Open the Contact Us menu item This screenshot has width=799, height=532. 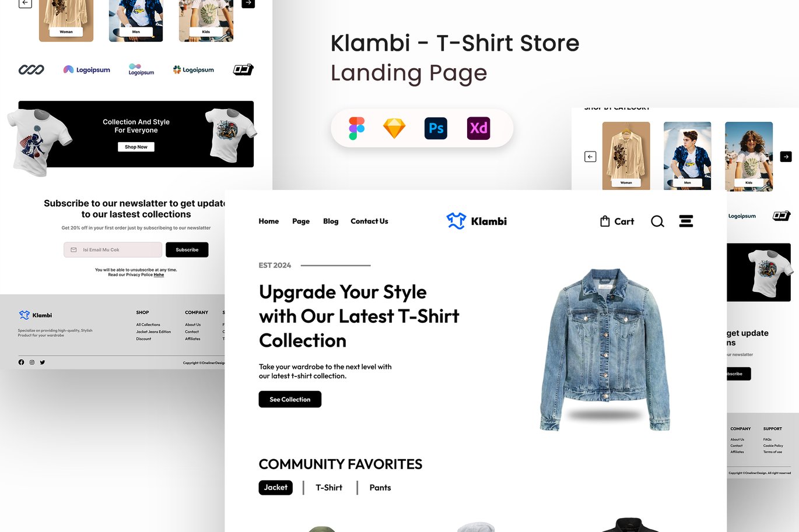(x=369, y=221)
